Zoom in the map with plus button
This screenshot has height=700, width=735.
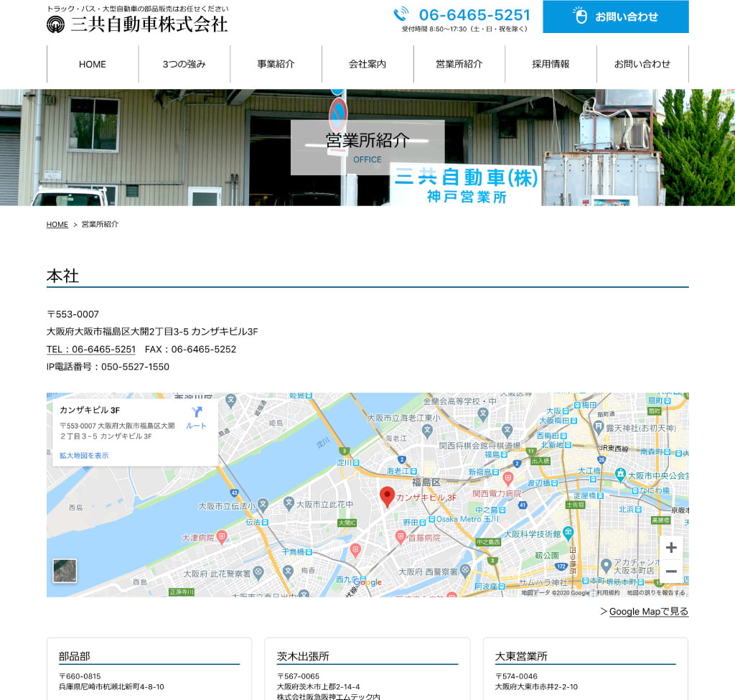point(671,548)
